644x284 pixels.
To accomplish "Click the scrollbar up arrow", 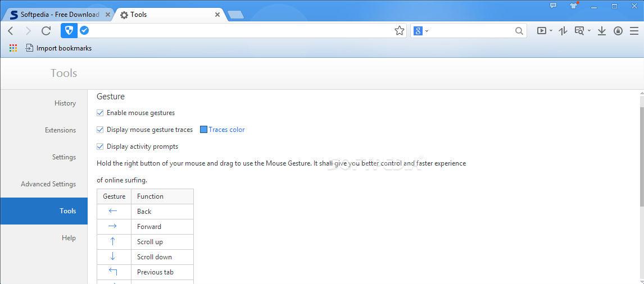I will tap(642, 94).
